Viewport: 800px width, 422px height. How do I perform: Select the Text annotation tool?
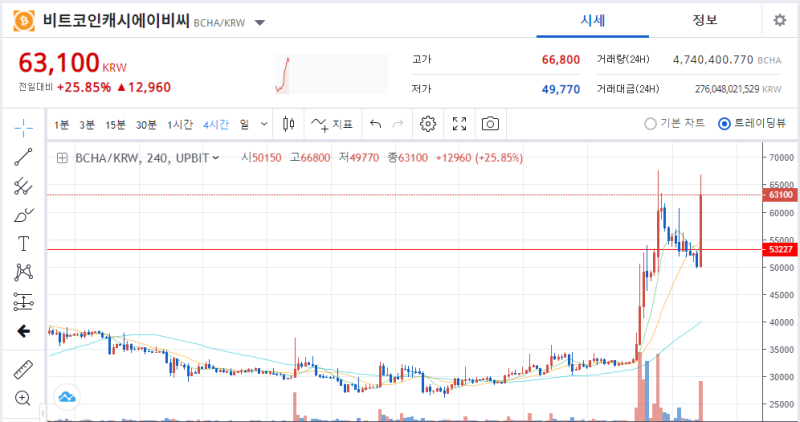(23, 244)
